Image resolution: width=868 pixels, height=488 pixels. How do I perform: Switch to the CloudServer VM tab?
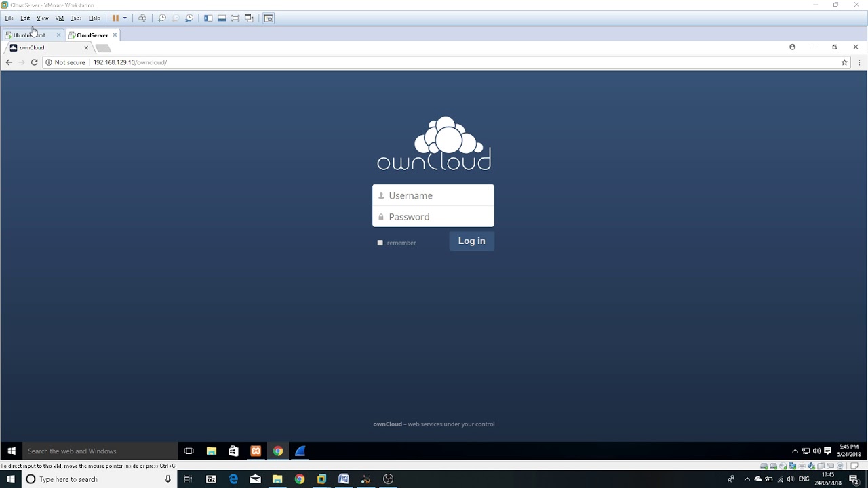tap(92, 35)
